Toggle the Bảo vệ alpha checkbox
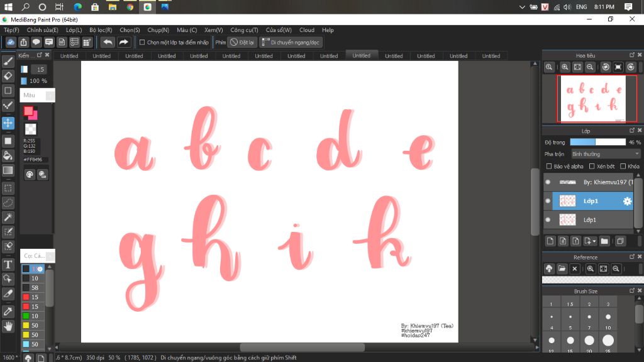The width and height of the screenshot is (644, 362). 548,166
